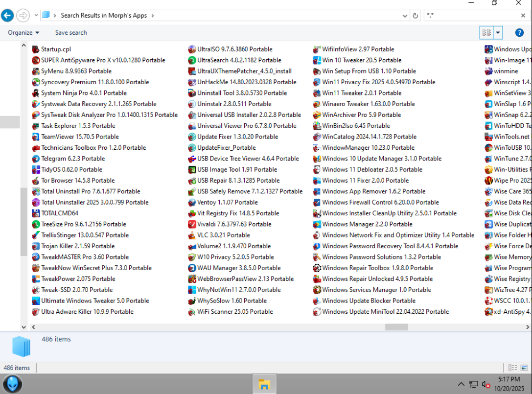The image size is (532, 394).
Task: Open the Organize menu
Action: 23,33
